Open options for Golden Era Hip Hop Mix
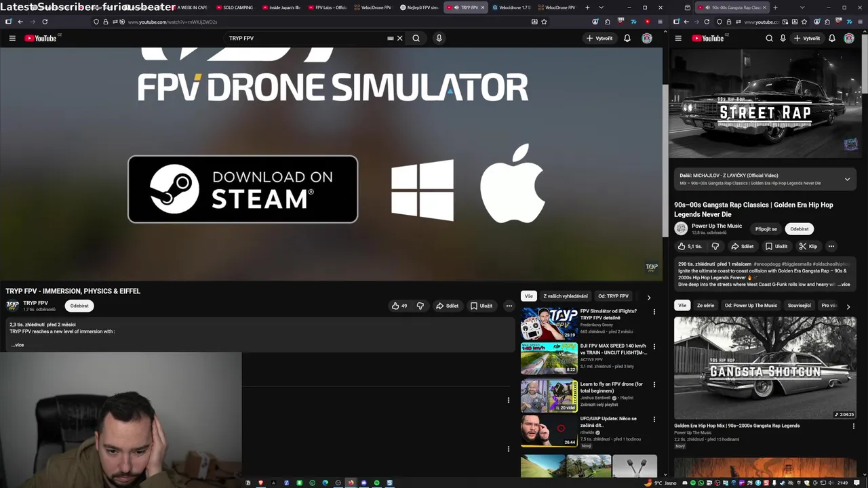 pos(854,426)
